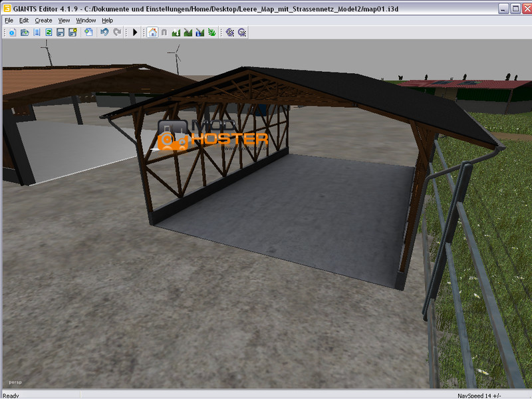Click the Ready status bar text

11,396
